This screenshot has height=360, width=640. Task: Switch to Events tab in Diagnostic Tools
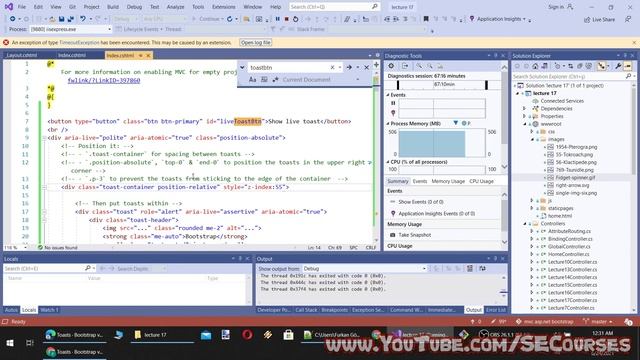tap(420, 181)
